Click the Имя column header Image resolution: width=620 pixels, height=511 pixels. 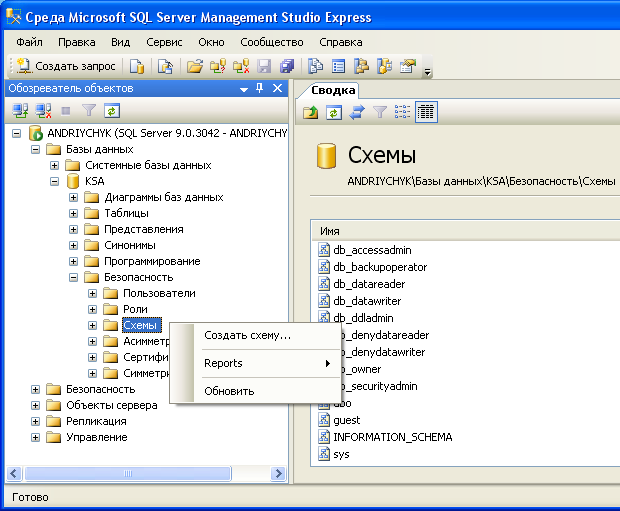point(466,231)
